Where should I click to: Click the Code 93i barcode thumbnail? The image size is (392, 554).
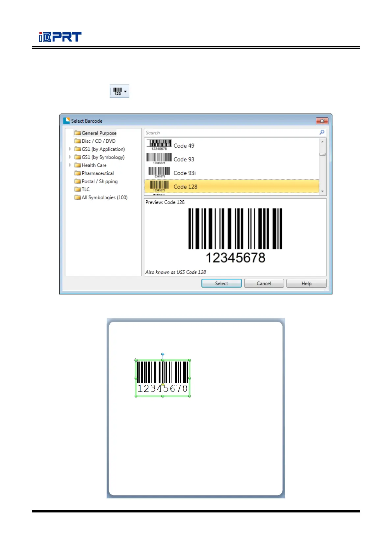[x=159, y=172]
